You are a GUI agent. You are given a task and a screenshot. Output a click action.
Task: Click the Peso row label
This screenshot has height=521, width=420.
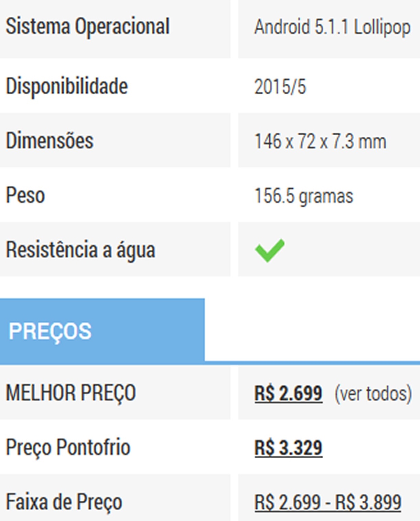[x=25, y=195]
